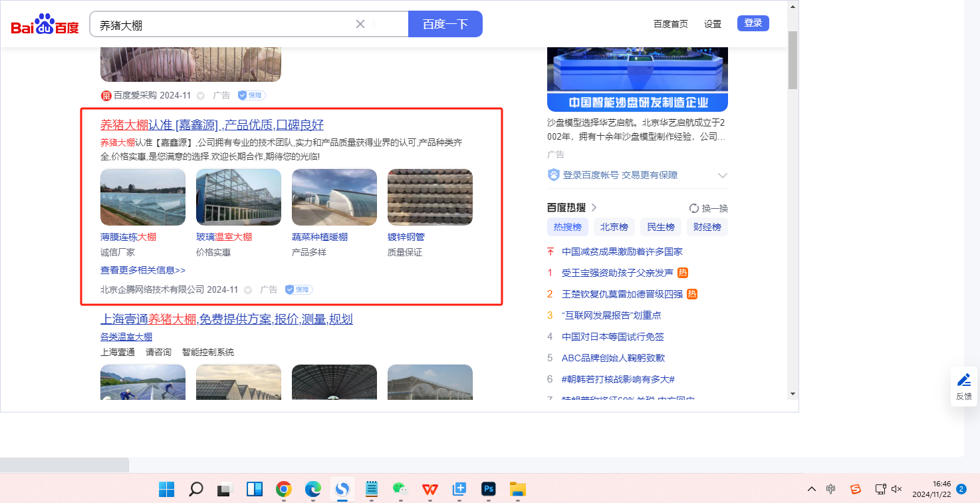Click the 薄膜连栋大棚 greenhouse thumbnail
Image resolution: width=980 pixels, height=503 pixels.
point(143,197)
